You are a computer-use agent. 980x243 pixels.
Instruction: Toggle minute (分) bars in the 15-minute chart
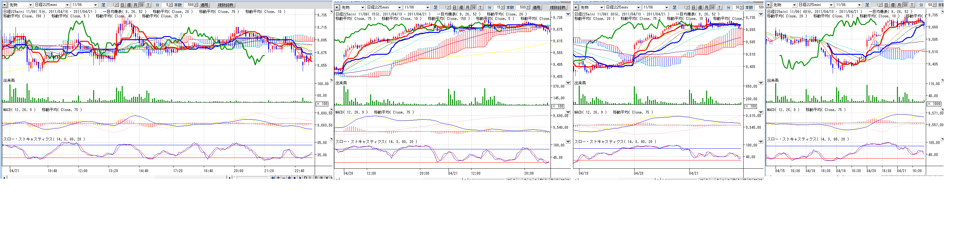tap(474, 8)
